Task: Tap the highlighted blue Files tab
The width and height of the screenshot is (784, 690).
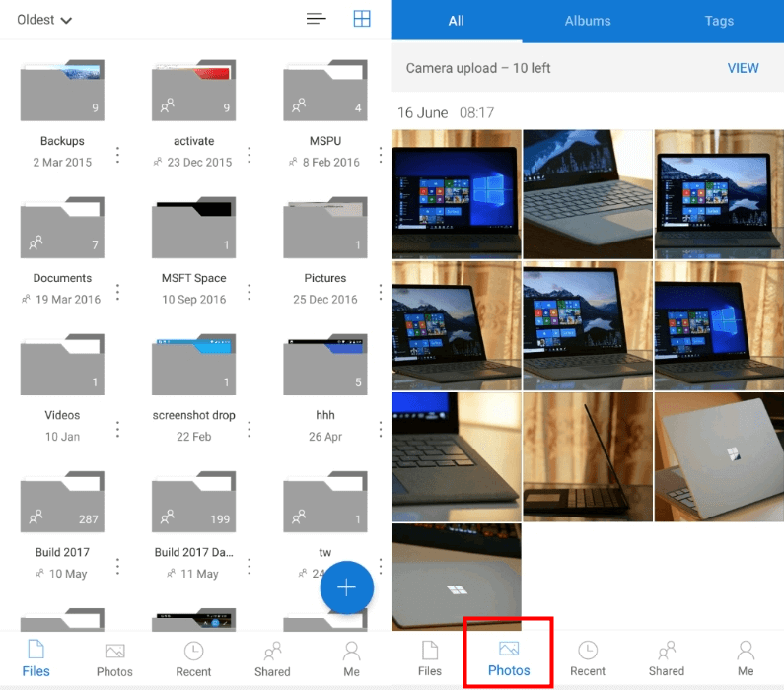Action: (36, 658)
